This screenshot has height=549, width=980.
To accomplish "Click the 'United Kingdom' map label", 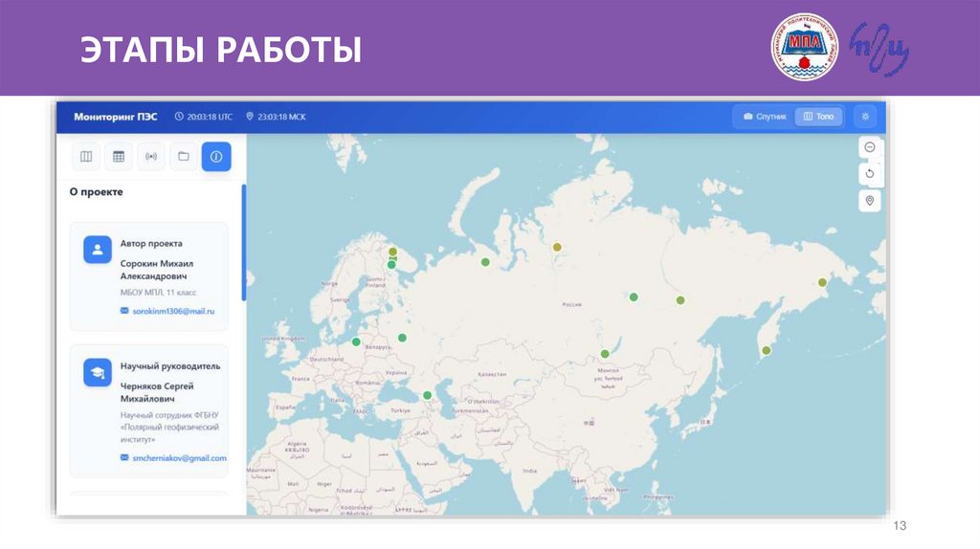I will point(283,339).
